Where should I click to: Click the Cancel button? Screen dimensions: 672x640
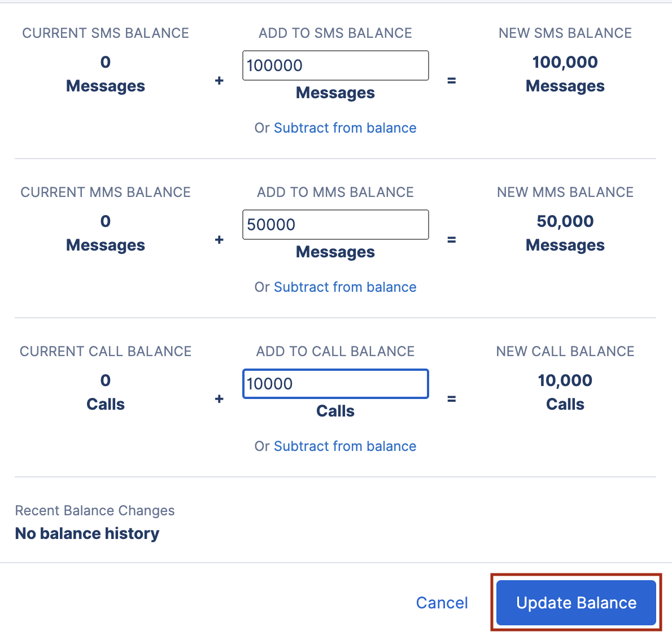pos(442,602)
